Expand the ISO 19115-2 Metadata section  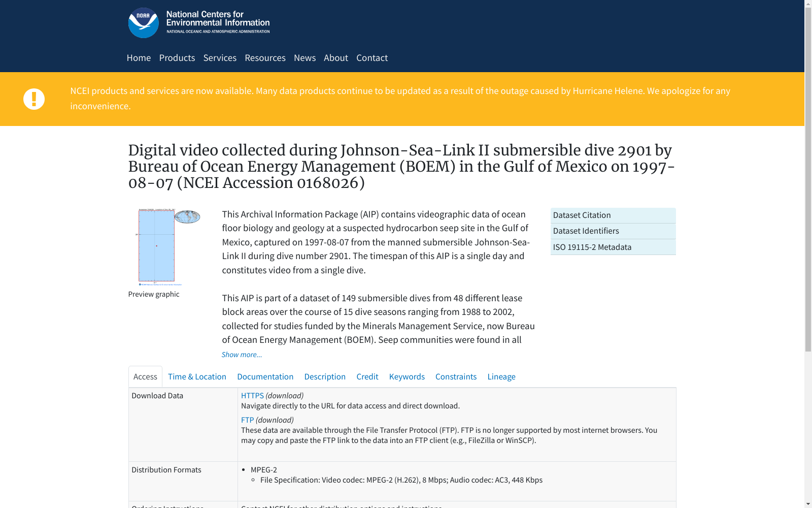[x=613, y=247]
